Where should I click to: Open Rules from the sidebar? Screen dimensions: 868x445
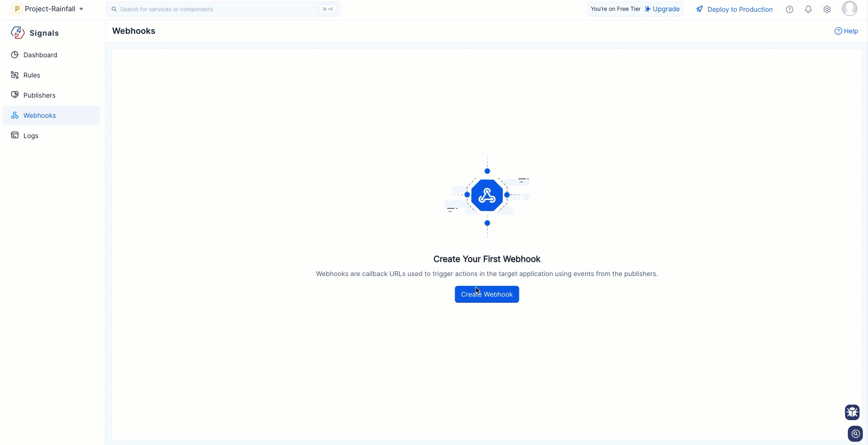pos(32,75)
